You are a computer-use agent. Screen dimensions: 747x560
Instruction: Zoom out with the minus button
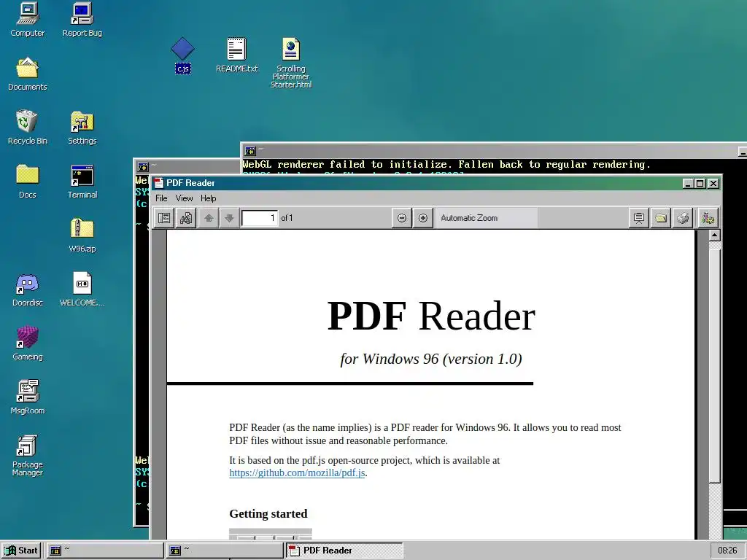(402, 218)
